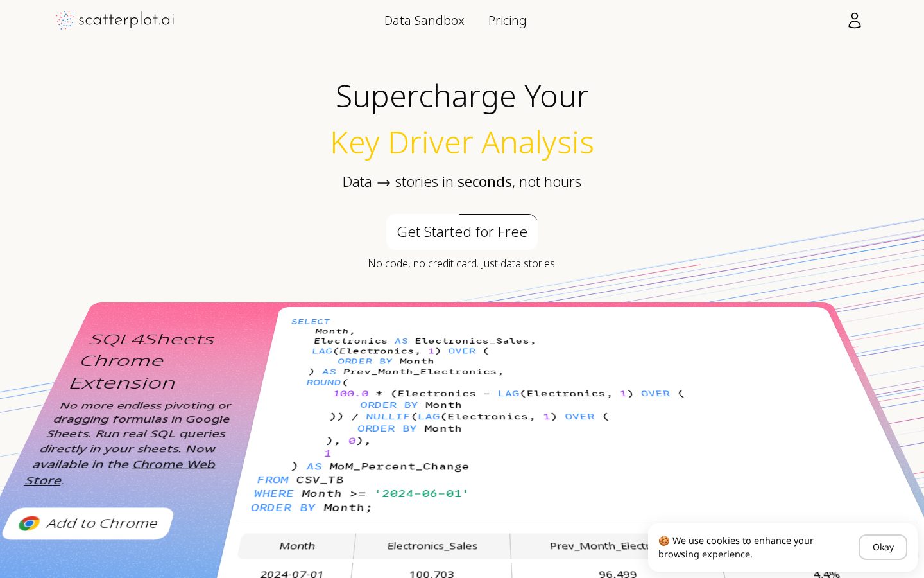This screenshot has width=924, height=578.
Task: Click the cookie notice message text
Action: point(737,547)
